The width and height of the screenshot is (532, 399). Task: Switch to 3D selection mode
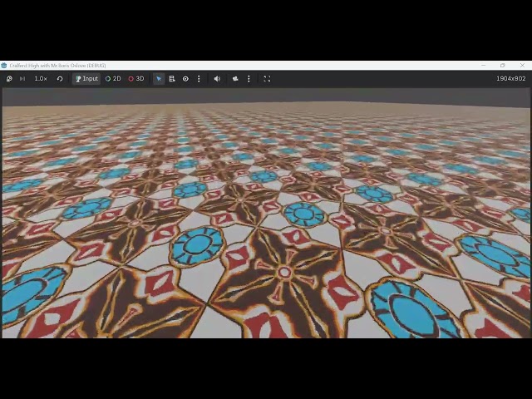tap(136, 79)
